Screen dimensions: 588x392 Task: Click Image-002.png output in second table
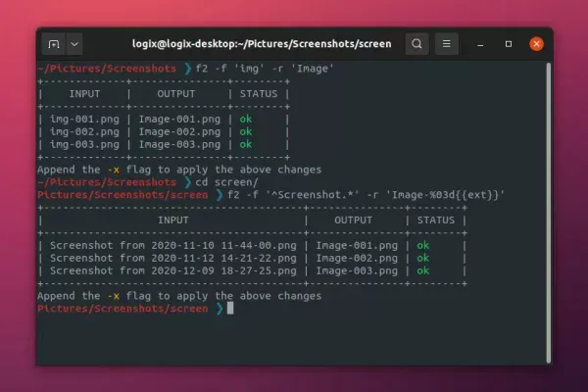pyautogui.click(x=357, y=259)
